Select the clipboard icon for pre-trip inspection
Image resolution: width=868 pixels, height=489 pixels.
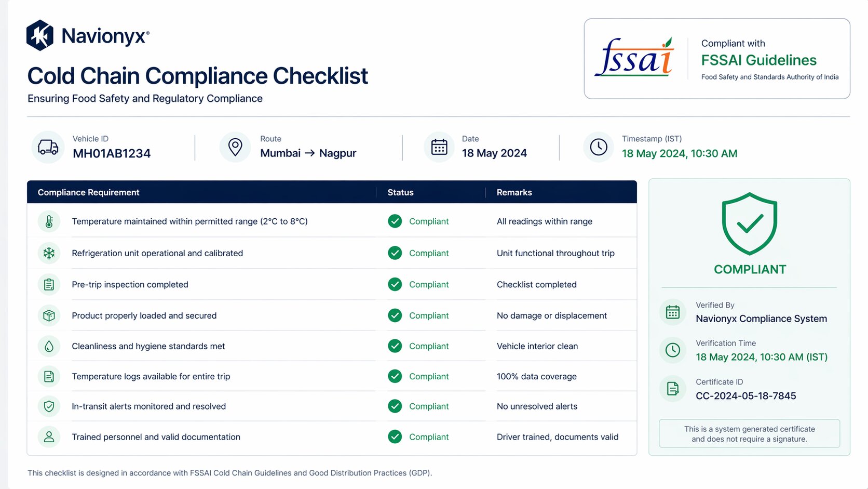click(49, 284)
